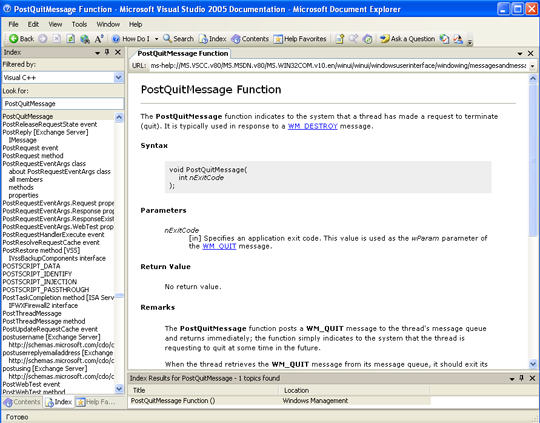Open active documents list dropdown arrow
Image resolution: width=540 pixels, height=423 pixels.
point(520,54)
